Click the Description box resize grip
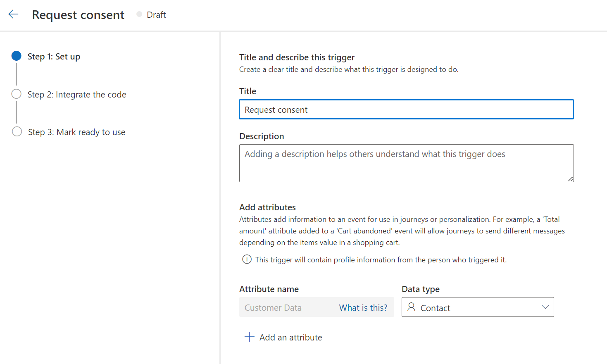 click(x=571, y=179)
